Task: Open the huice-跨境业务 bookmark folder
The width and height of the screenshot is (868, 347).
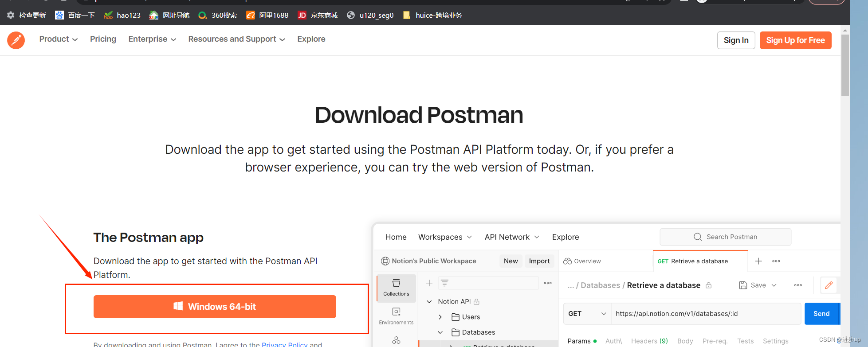Action: pos(432,16)
